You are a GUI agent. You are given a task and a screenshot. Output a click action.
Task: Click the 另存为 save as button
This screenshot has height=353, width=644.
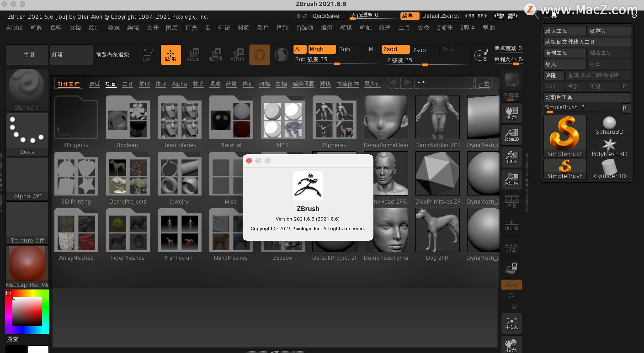[x=609, y=31]
